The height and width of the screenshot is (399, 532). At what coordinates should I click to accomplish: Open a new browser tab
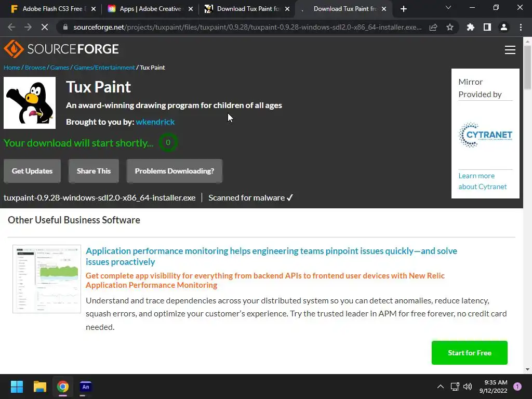point(403,9)
